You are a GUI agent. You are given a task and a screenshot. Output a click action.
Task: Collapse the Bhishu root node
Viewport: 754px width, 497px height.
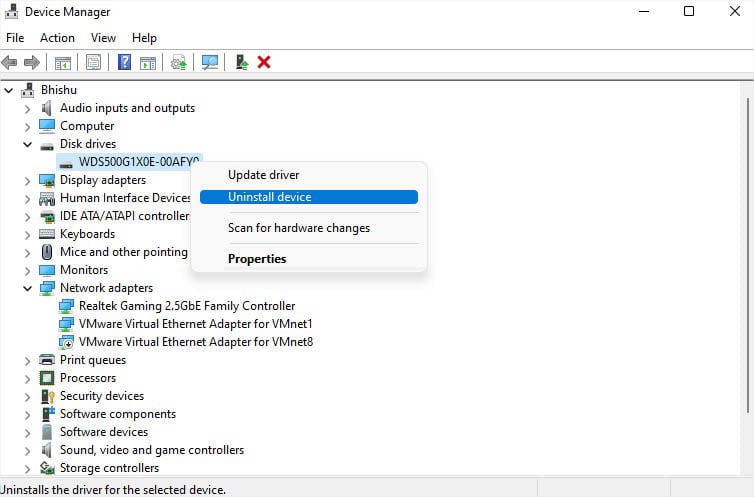click(9, 90)
